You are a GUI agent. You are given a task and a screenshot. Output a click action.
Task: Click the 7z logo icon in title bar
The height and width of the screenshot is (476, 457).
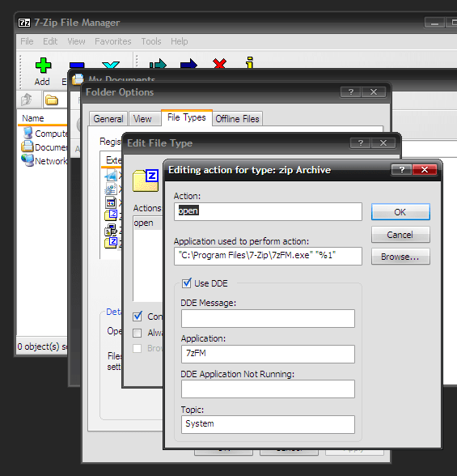[x=24, y=23]
